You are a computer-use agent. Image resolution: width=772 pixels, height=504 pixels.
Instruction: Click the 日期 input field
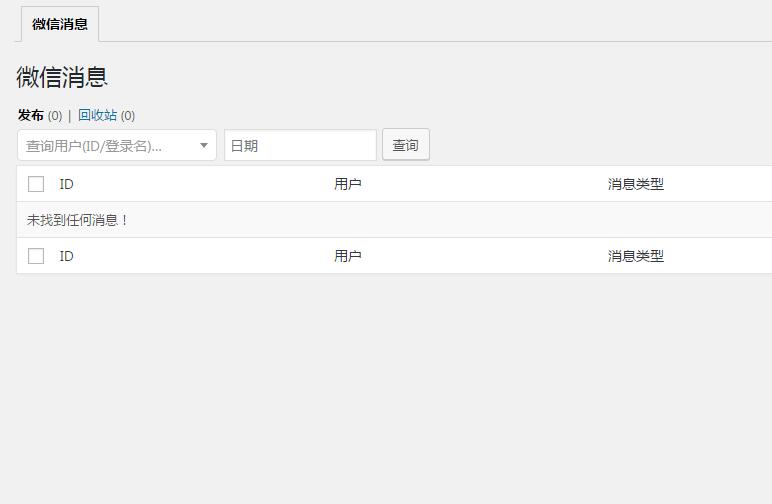pyautogui.click(x=300, y=145)
